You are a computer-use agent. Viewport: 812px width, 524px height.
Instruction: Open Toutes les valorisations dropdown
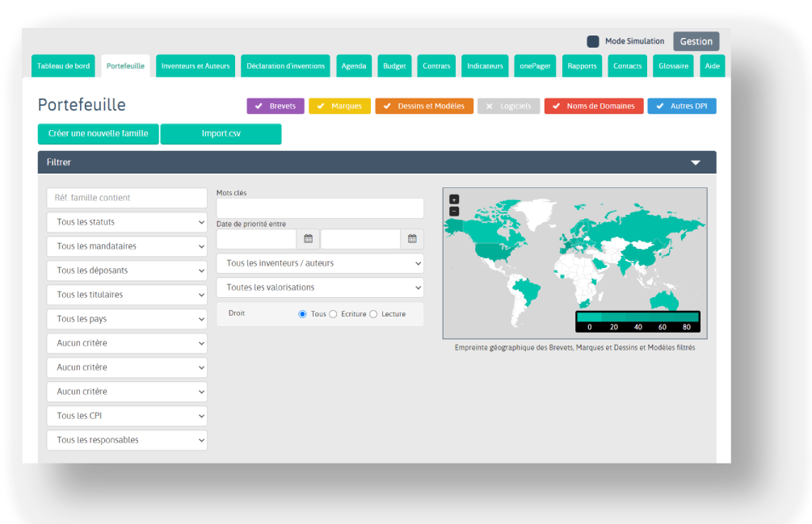tap(320, 287)
